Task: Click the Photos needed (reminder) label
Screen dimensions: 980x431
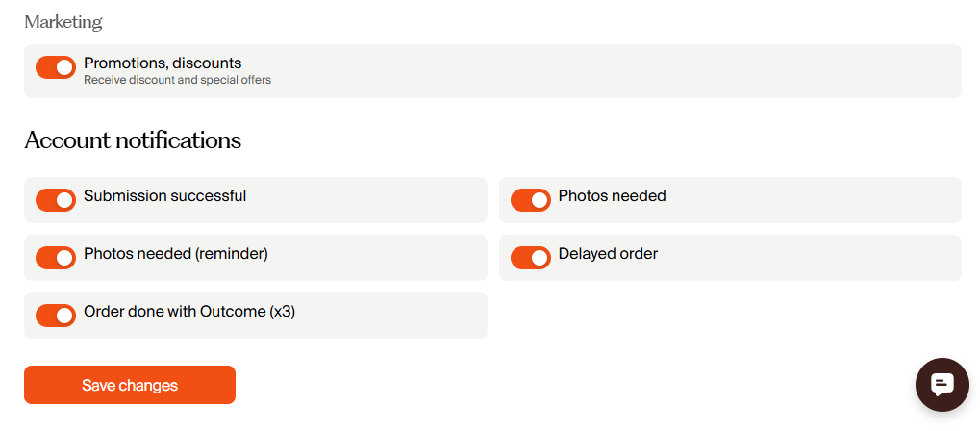Action: [x=175, y=254]
